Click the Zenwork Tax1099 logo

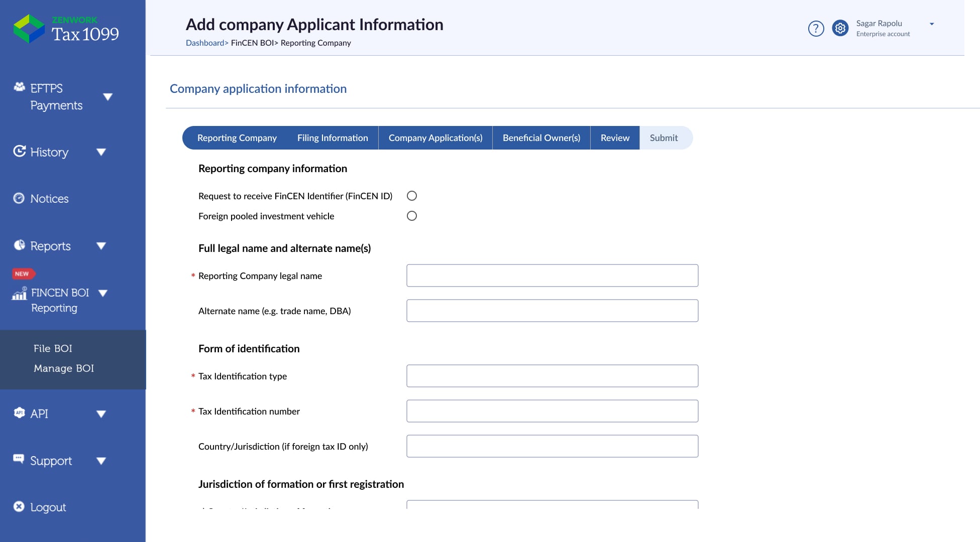[x=66, y=29]
